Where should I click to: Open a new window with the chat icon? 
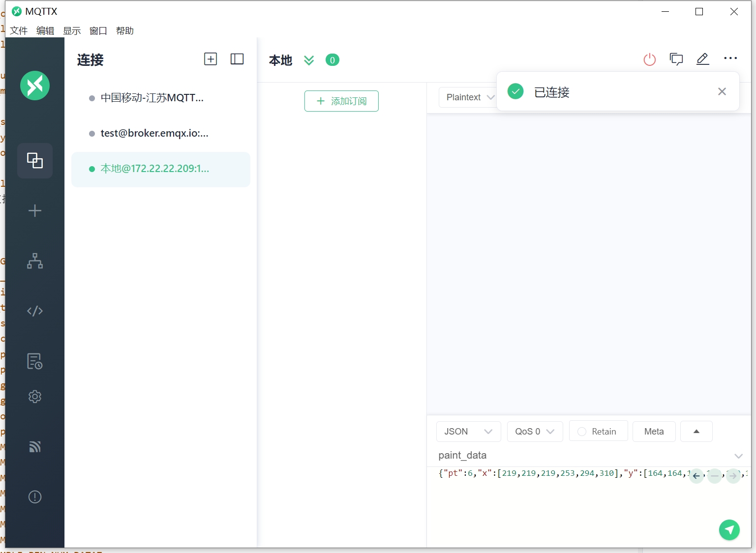[676, 59]
